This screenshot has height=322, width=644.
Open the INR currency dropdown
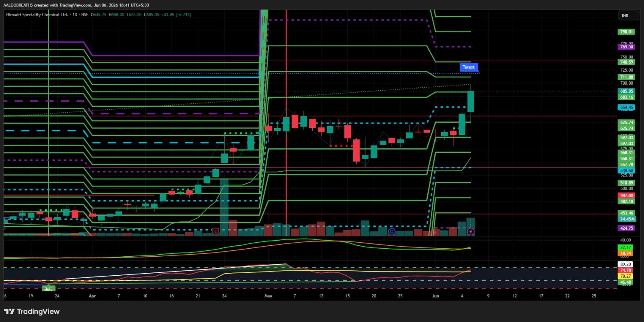click(629, 16)
